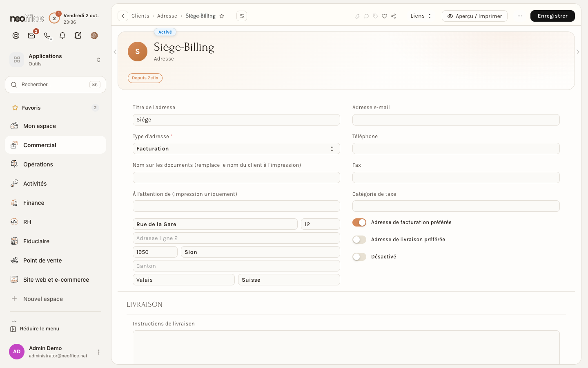Viewport: 588px width, 368px height.
Task: Mark Siège-Billing as favorite with star
Action: (222, 16)
